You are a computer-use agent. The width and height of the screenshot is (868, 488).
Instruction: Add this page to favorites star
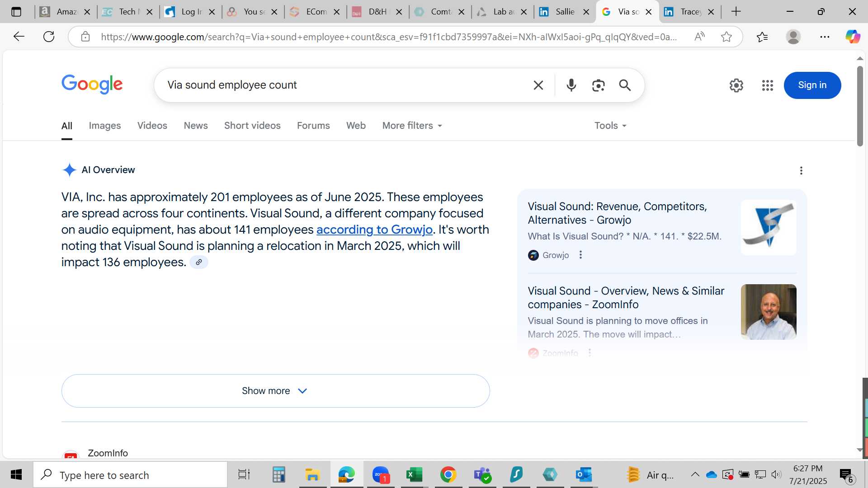coord(726,37)
